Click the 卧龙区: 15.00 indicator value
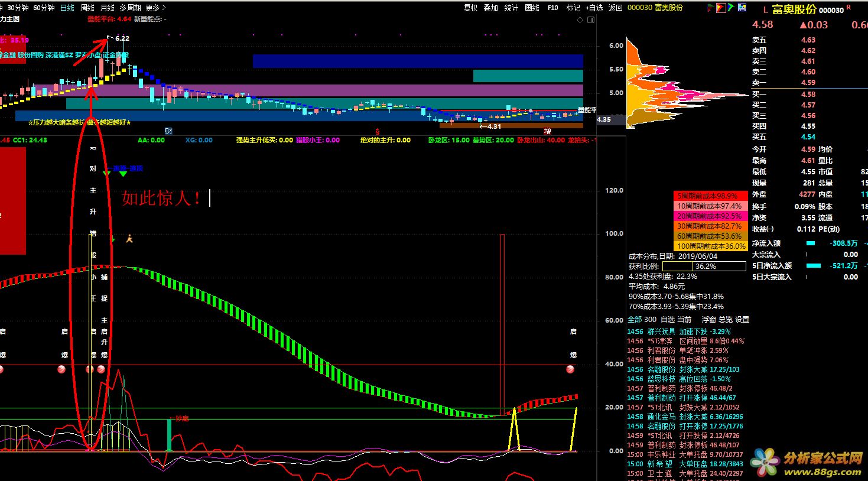868x481 pixels. (448, 140)
